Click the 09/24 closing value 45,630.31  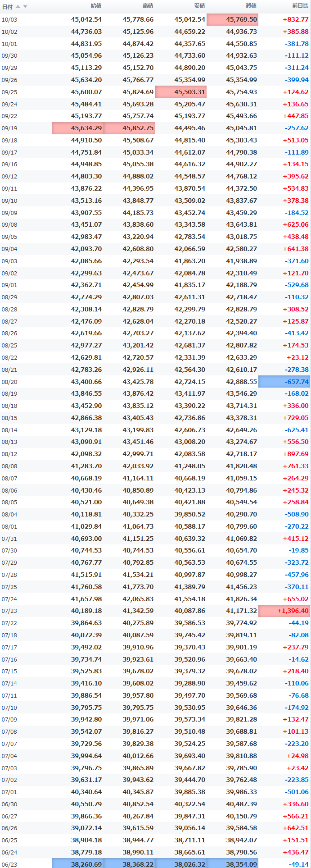pos(242,104)
